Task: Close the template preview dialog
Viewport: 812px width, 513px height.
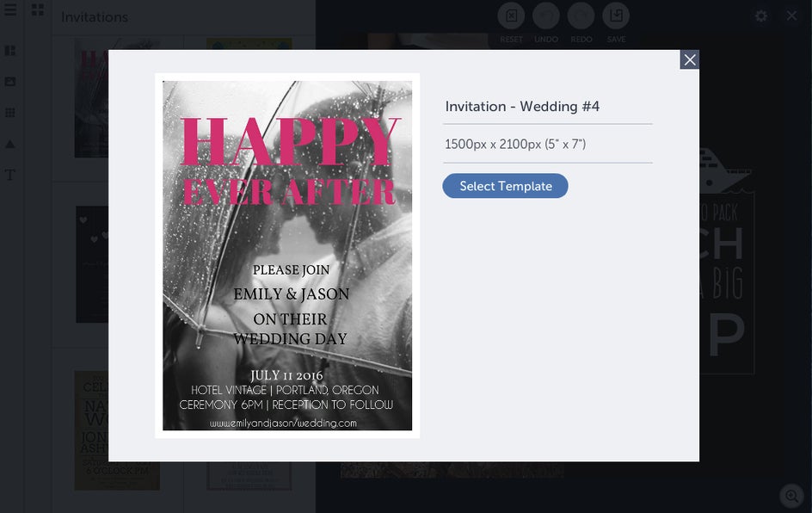Action: tap(689, 59)
